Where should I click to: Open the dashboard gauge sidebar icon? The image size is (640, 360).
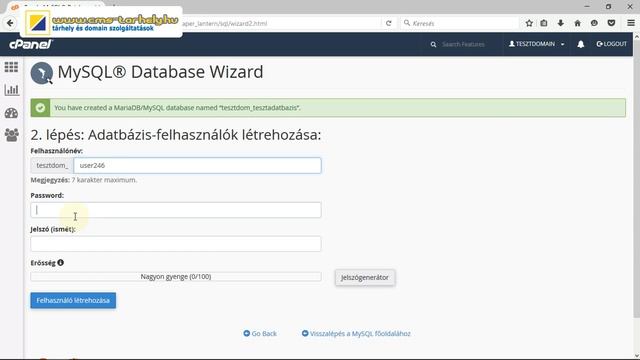[x=11, y=113]
